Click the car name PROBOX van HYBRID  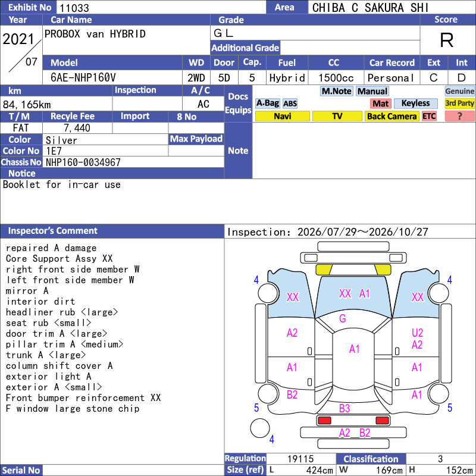point(95,34)
